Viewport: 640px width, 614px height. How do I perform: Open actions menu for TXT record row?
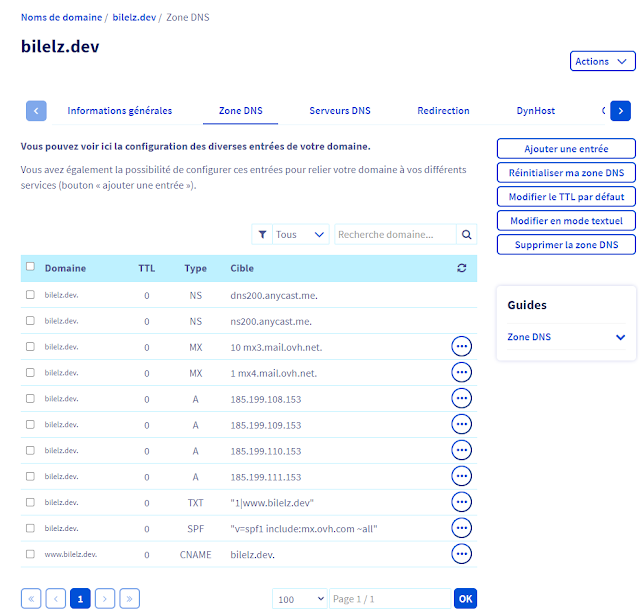[x=461, y=502]
